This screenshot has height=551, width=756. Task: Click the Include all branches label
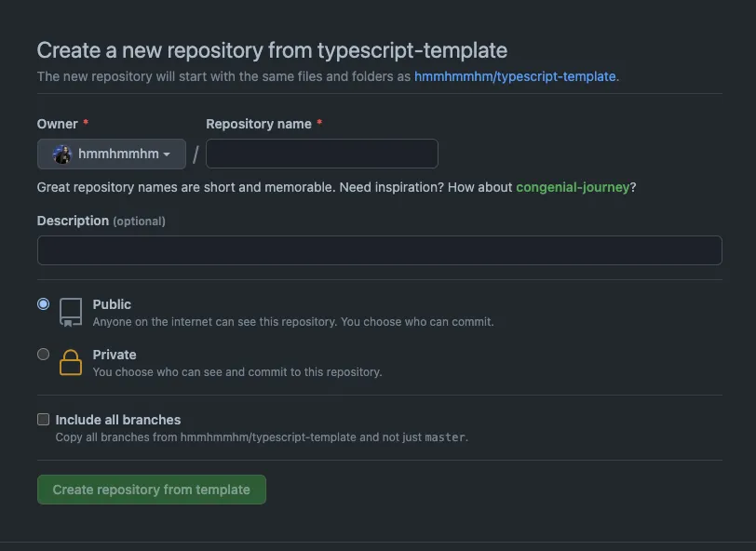[118, 420]
